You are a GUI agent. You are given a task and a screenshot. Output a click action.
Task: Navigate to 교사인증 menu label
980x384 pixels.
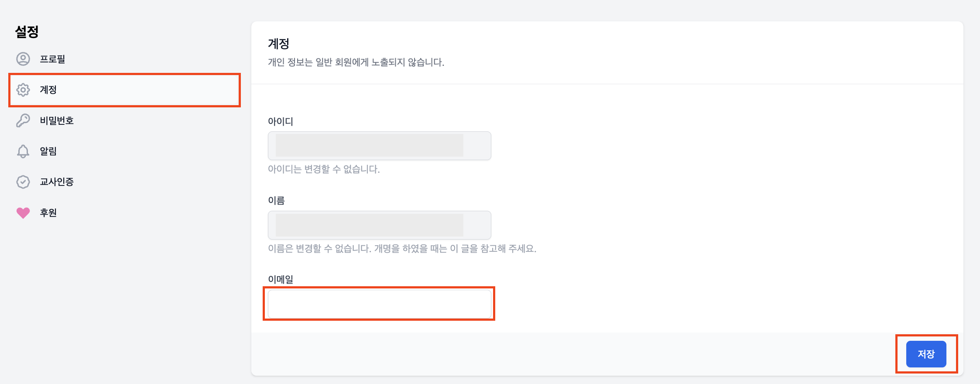[57, 182]
